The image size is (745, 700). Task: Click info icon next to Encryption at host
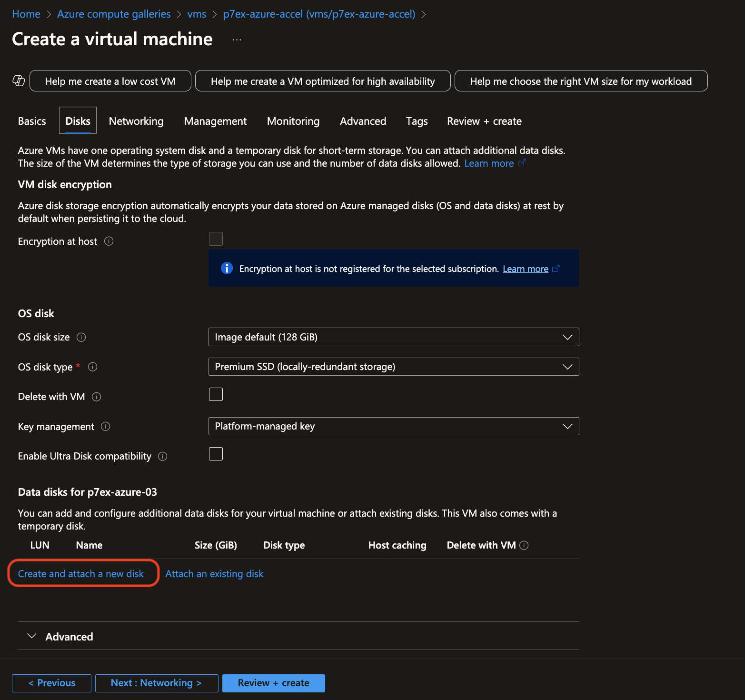[109, 241]
